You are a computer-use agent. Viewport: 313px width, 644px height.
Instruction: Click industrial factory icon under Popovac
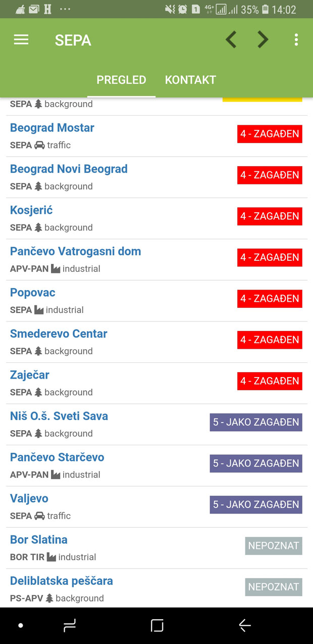[39, 310]
